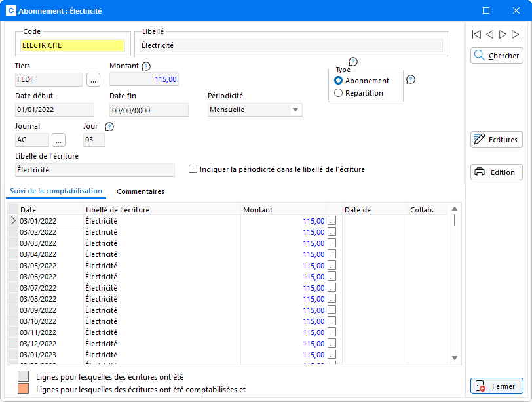This screenshot has width=532, height=402.
Task: Click the Fermer button
Action: [x=497, y=386]
